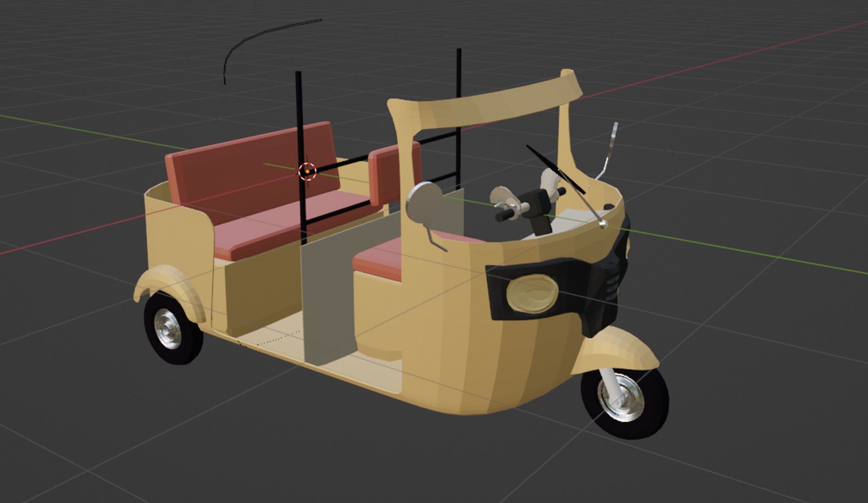Select the rear left wheel hubcap
The width and height of the screenshot is (868, 503).
[168, 329]
